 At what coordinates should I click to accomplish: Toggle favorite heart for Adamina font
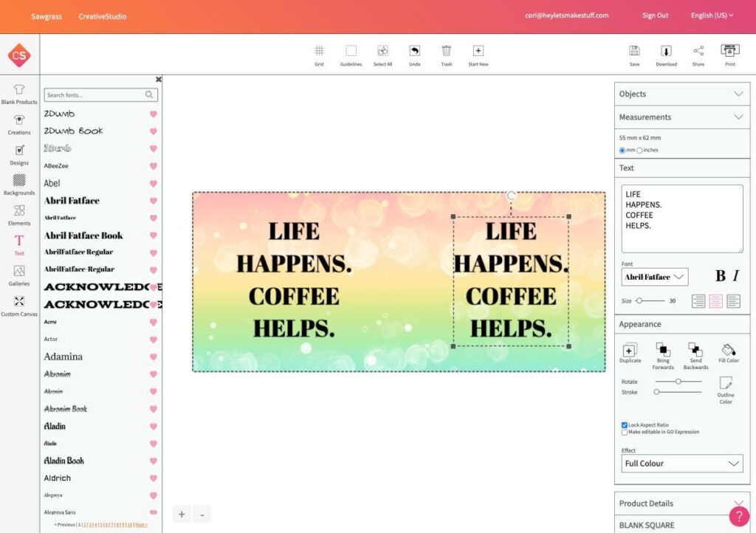154,357
